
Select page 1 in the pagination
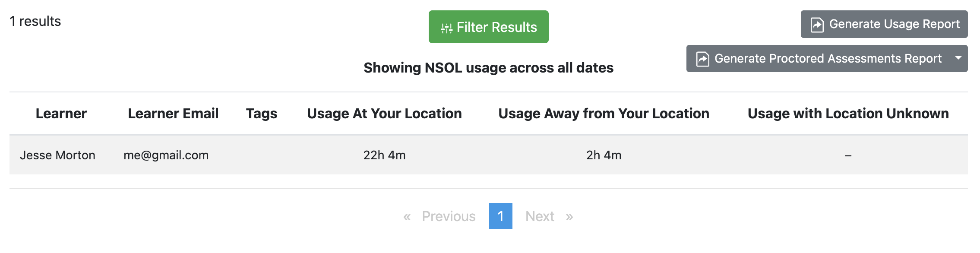coord(501,216)
